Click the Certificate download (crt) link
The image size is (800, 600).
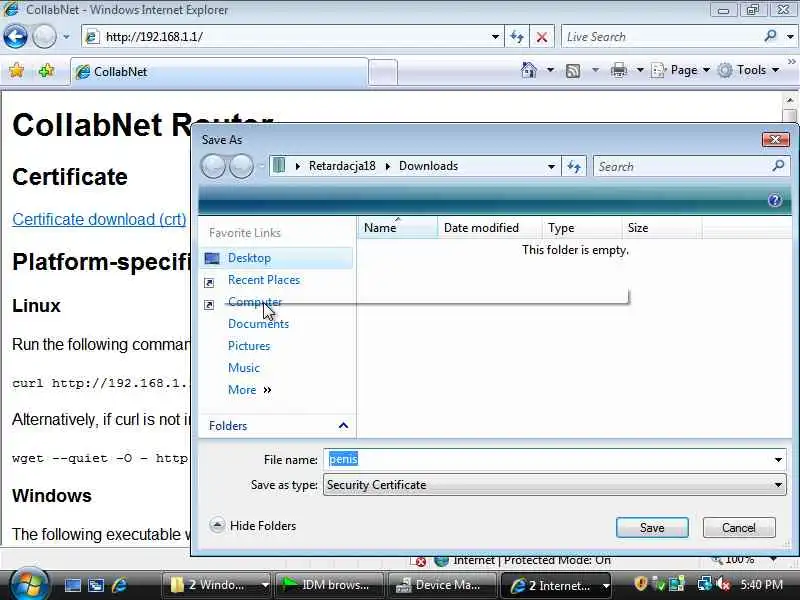99,219
